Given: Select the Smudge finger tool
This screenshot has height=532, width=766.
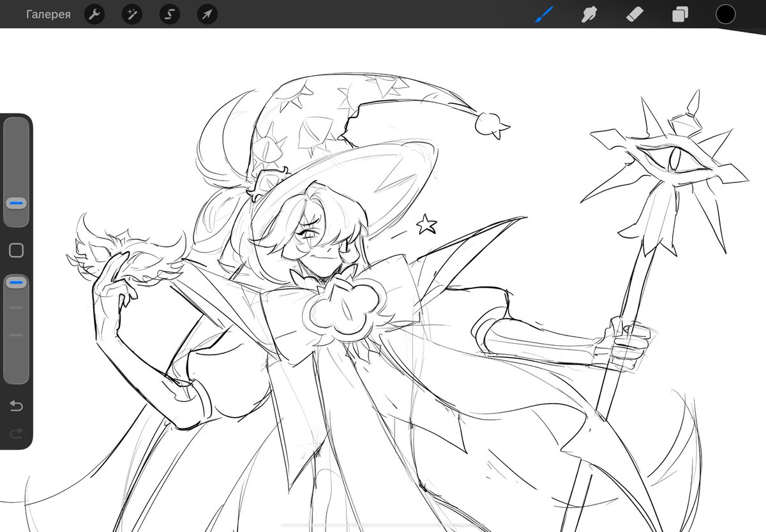Looking at the screenshot, I should click(589, 14).
